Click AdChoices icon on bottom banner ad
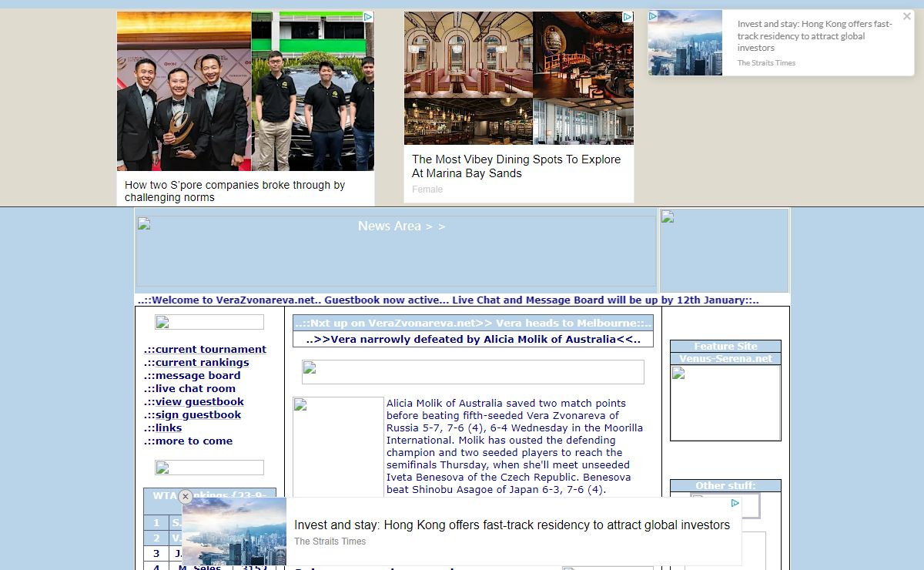924x570 pixels. 735,503
